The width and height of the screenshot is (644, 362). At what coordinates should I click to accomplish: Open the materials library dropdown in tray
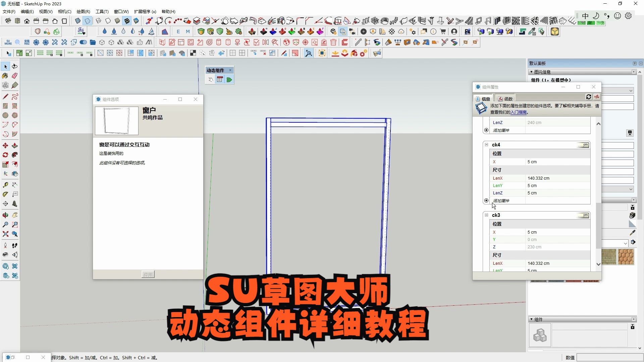tap(626, 243)
